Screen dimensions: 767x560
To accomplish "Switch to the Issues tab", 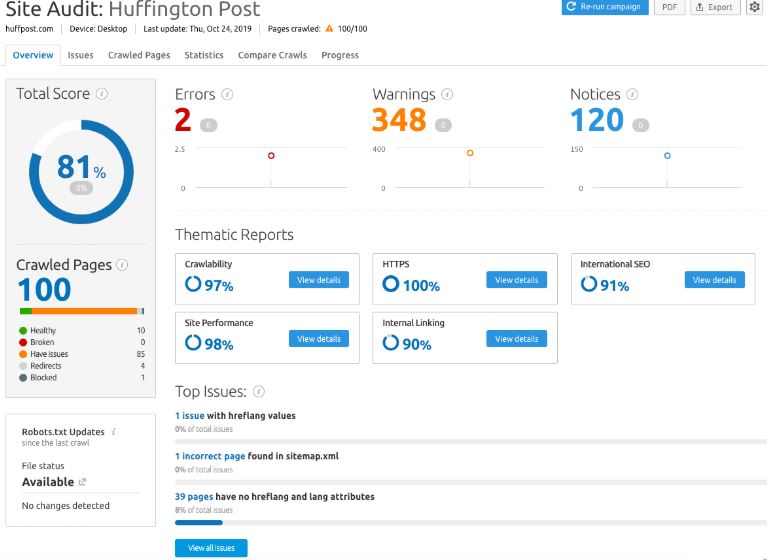I will tap(80, 55).
